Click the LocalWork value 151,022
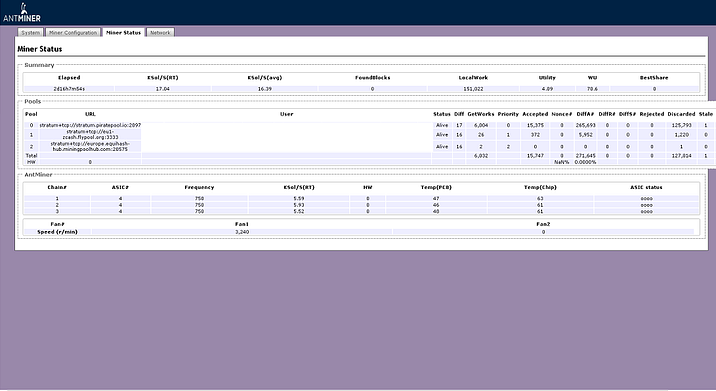 (x=473, y=89)
